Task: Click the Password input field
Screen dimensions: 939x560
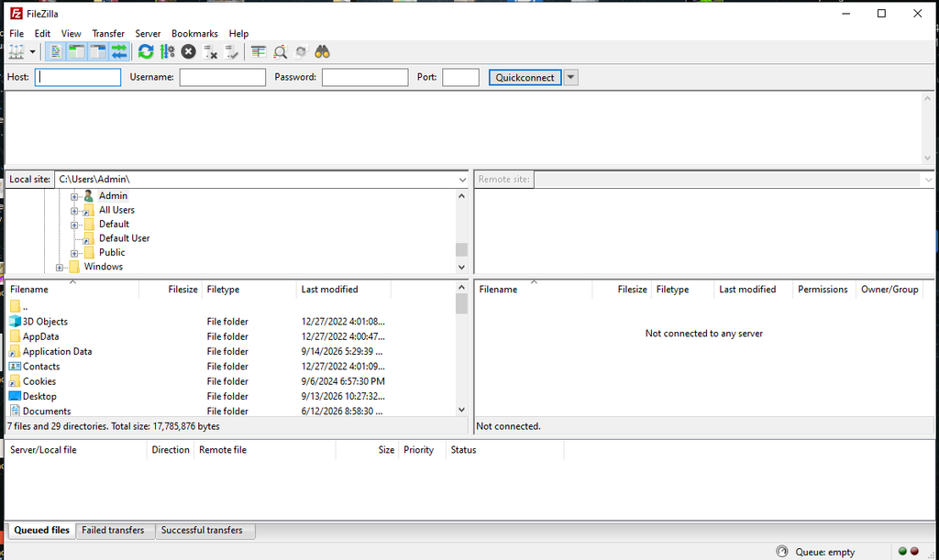Action: pos(365,77)
